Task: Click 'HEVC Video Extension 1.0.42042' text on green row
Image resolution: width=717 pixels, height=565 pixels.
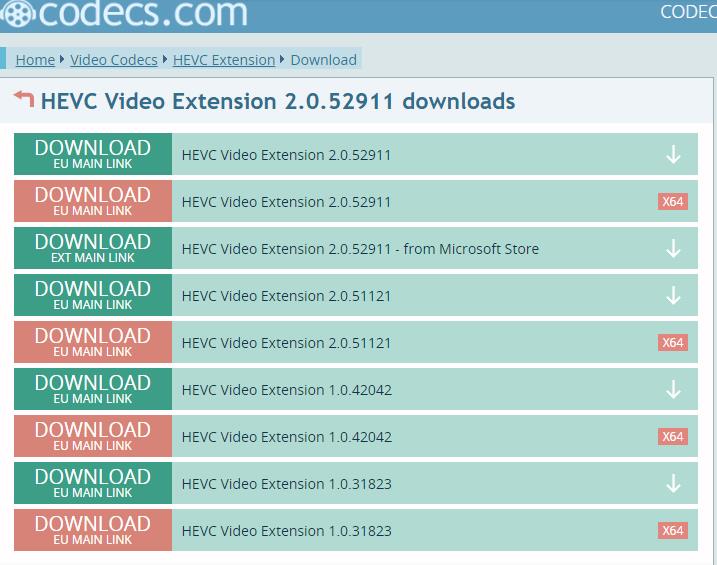Action: pyautogui.click(x=287, y=390)
